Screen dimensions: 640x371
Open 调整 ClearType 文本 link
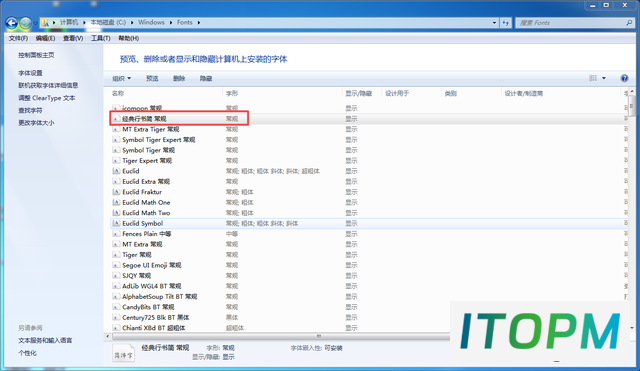click(x=47, y=98)
